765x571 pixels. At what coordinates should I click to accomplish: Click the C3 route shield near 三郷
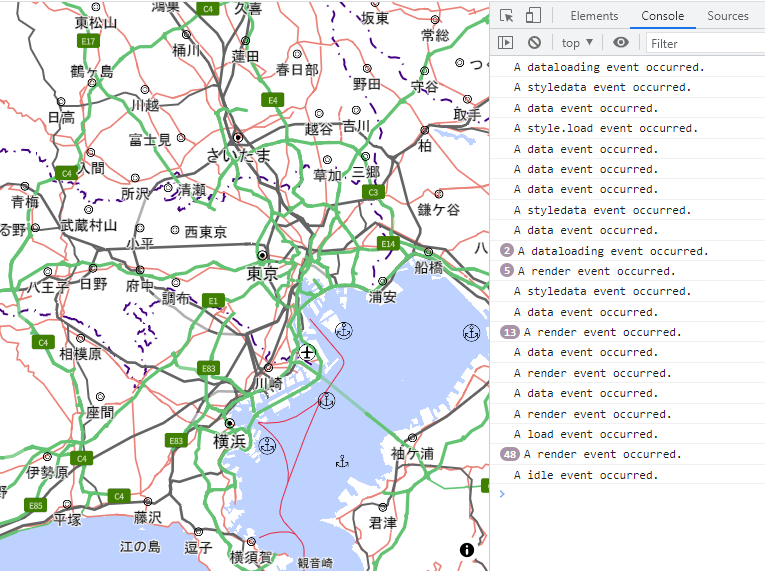373,192
